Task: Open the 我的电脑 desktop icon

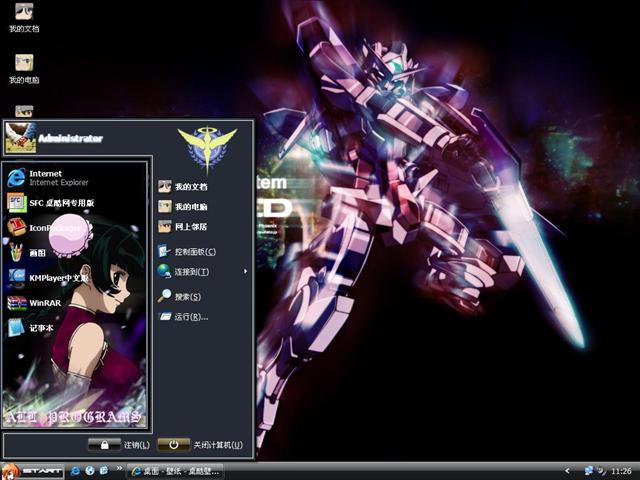Action: pyautogui.click(x=24, y=69)
